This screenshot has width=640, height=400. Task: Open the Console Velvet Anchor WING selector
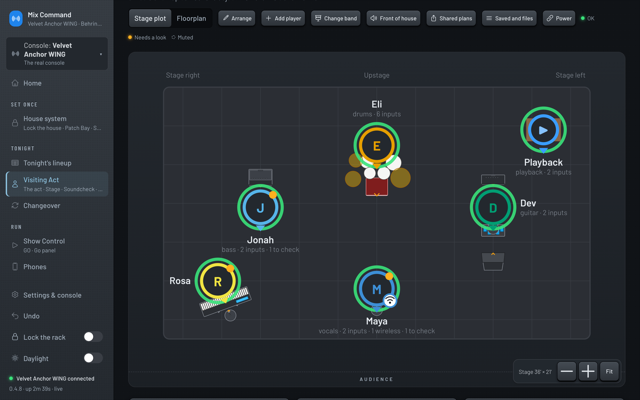(x=57, y=54)
